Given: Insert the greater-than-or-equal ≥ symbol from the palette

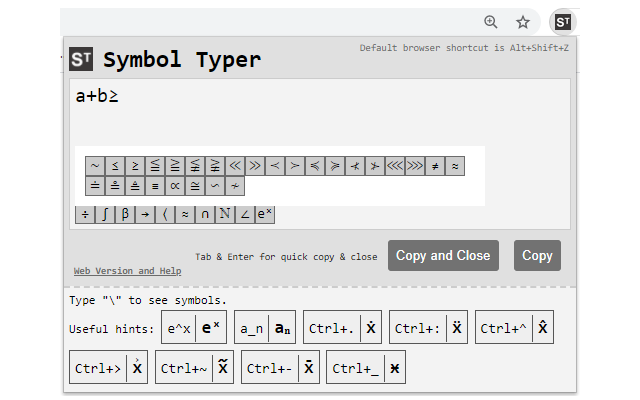Looking at the screenshot, I should pyautogui.click(x=135, y=166).
